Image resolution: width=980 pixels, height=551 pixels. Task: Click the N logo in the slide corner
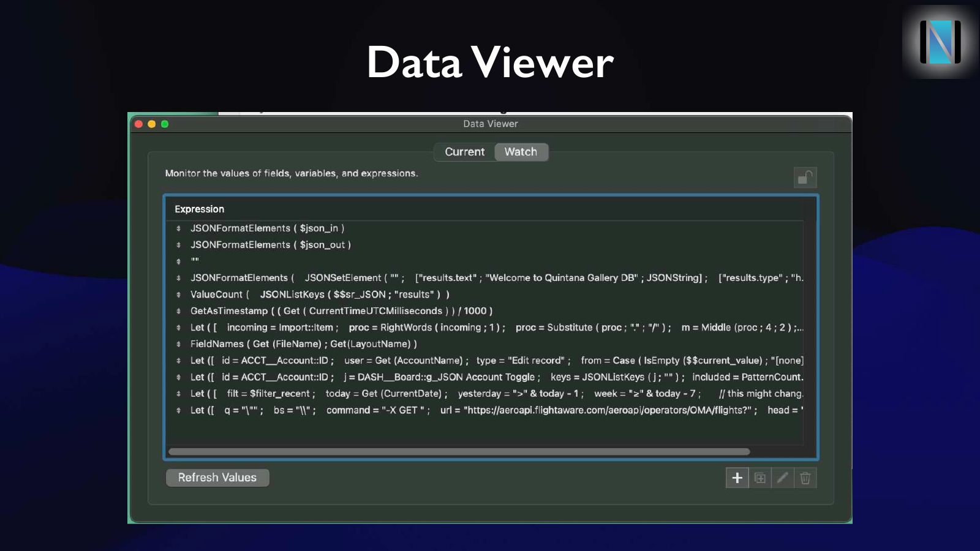(x=940, y=42)
